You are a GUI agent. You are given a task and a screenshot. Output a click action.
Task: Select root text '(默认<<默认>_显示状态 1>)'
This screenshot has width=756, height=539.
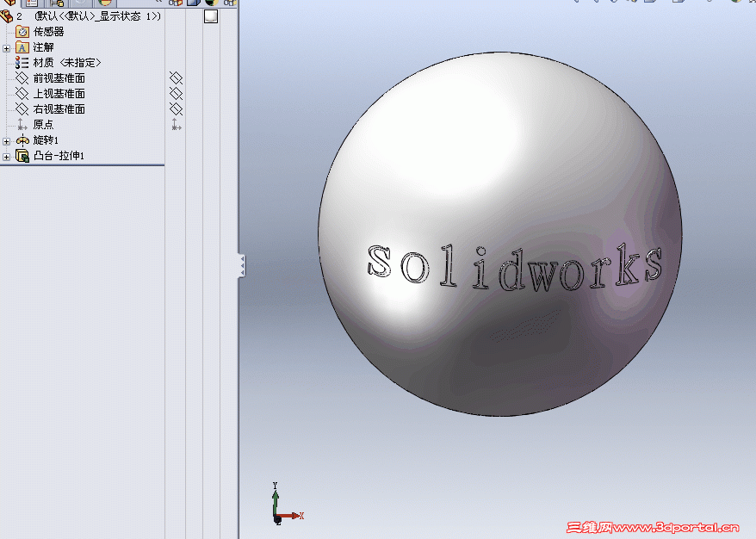[97, 16]
